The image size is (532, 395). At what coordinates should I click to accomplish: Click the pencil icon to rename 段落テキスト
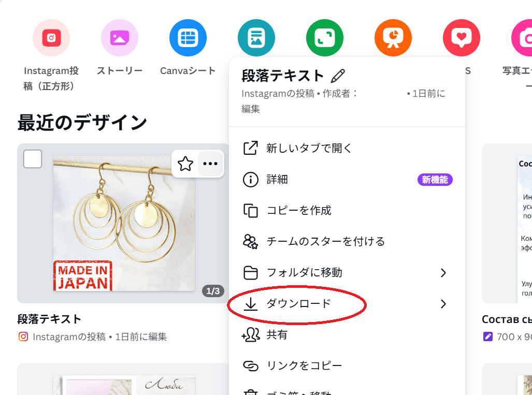pos(338,76)
